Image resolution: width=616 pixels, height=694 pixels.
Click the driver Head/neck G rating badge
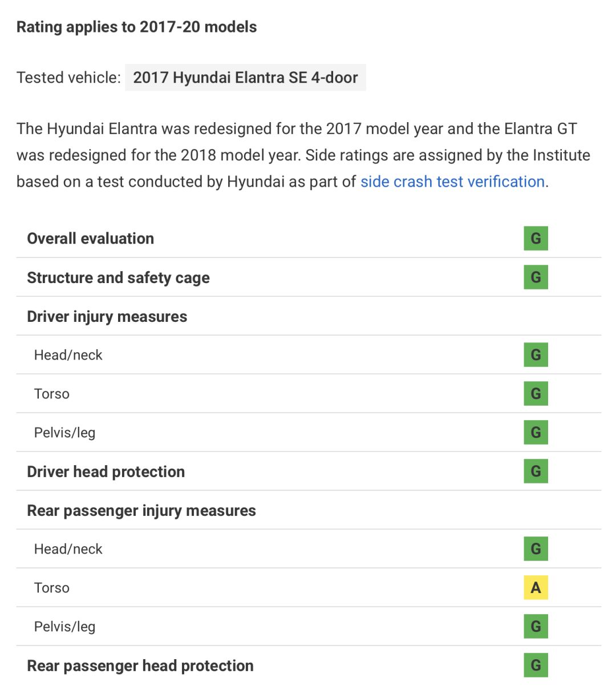coord(536,355)
